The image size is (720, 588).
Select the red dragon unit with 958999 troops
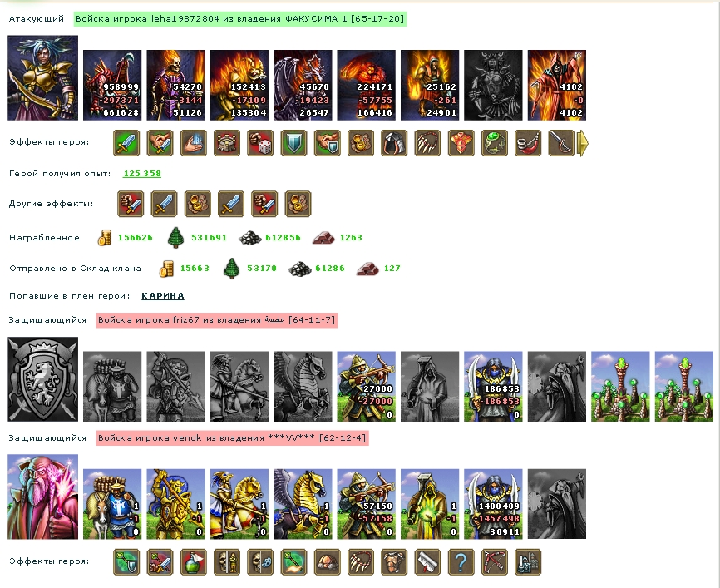click(112, 85)
